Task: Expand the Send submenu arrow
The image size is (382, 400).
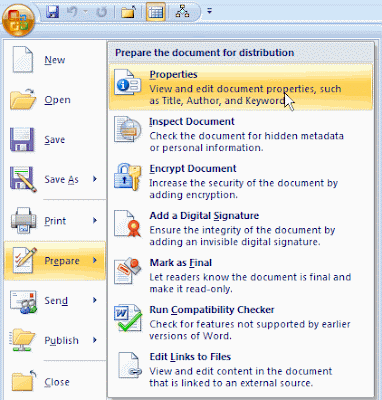Action: point(95,300)
